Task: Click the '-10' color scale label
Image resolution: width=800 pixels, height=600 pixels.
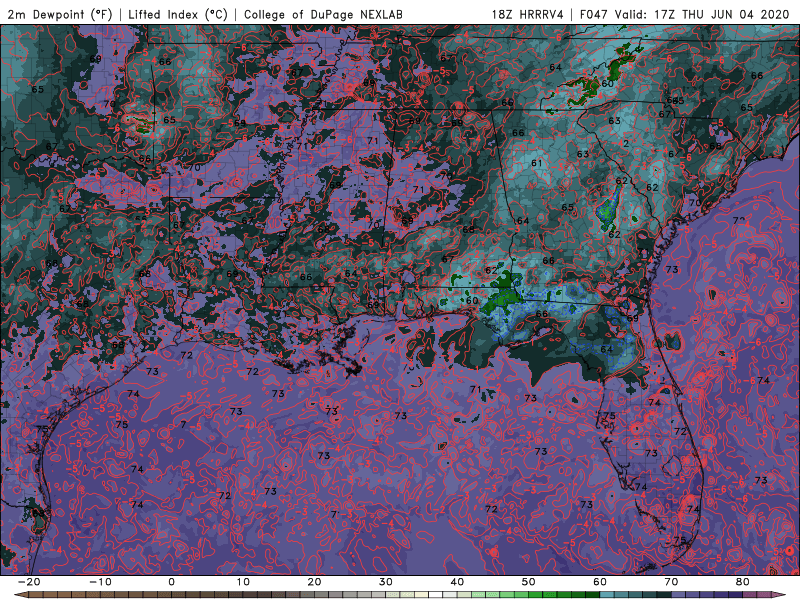Action: point(100,582)
